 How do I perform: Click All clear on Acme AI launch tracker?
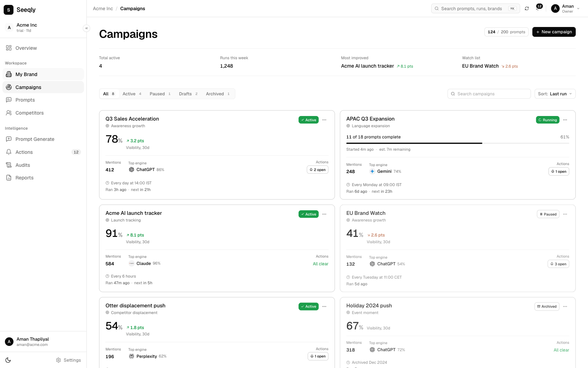click(x=321, y=264)
